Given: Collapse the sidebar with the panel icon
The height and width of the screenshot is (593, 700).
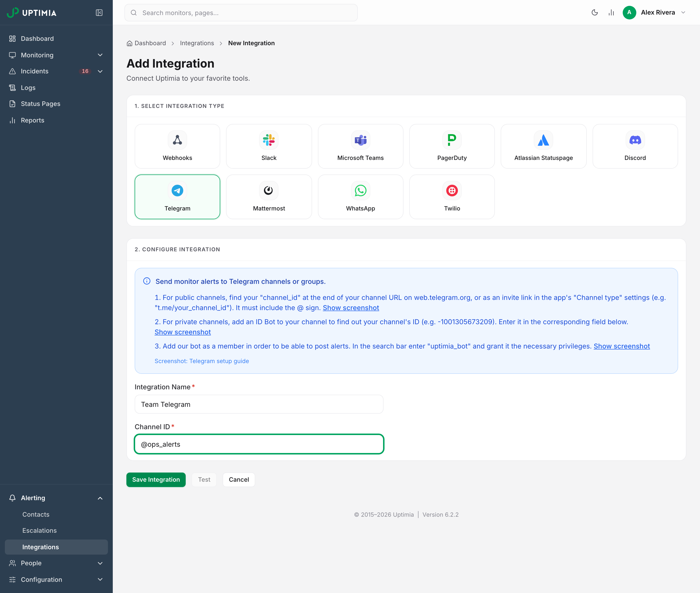Looking at the screenshot, I should click(99, 13).
